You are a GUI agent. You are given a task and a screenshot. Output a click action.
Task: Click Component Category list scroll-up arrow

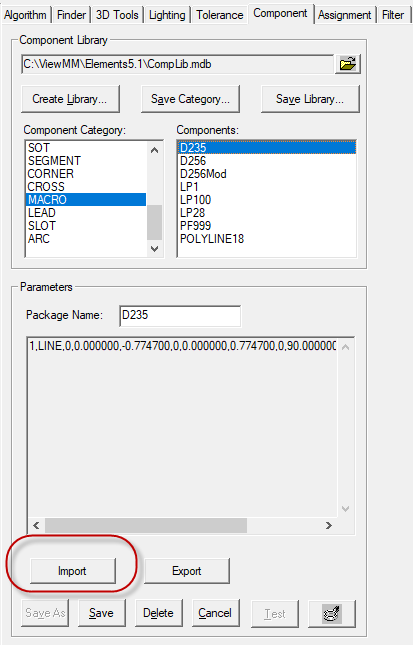pyautogui.click(x=155, y=150)
